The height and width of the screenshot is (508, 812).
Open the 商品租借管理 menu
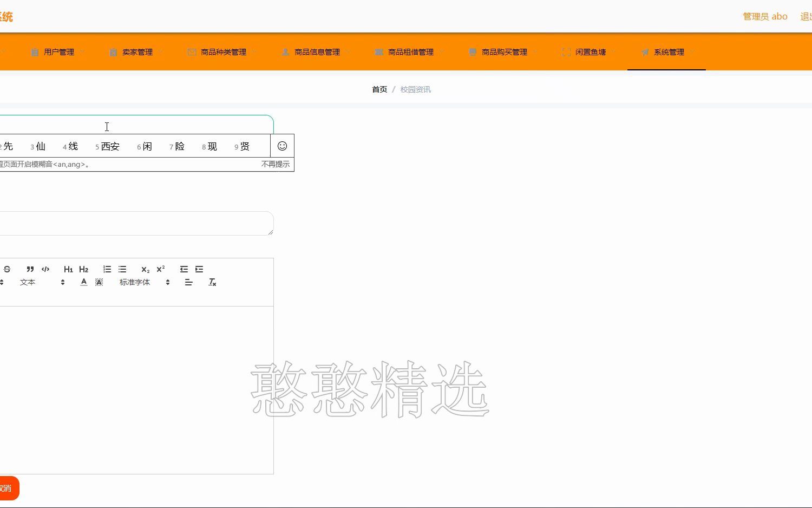coord(410,52)
